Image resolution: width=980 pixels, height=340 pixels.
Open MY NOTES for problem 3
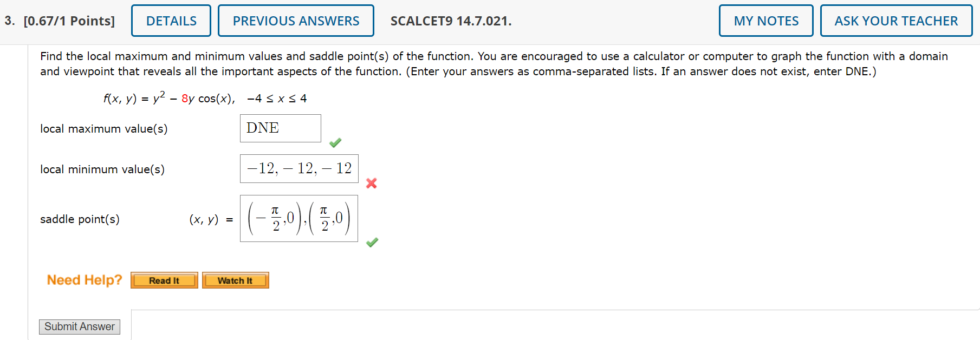pos(765,20)
